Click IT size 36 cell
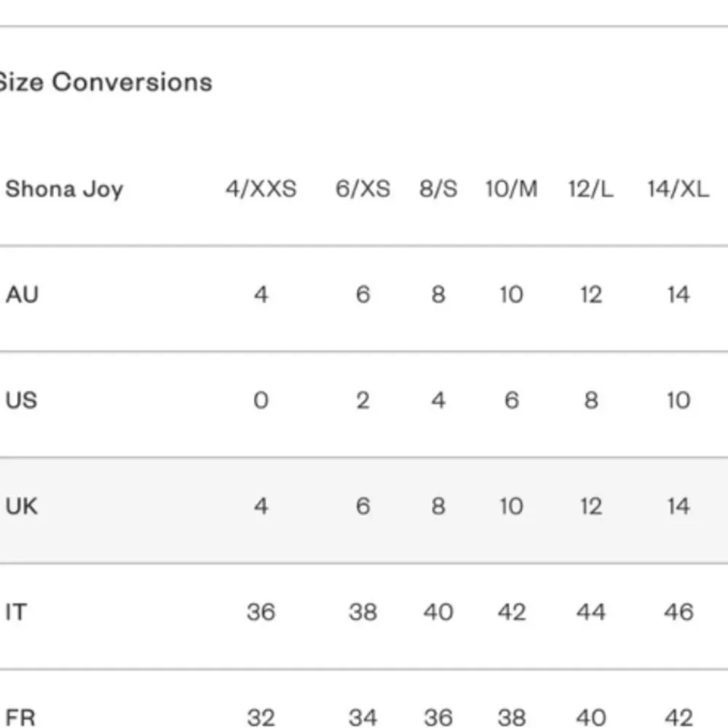This screenshot has height=728, width=728. (261, 612)
